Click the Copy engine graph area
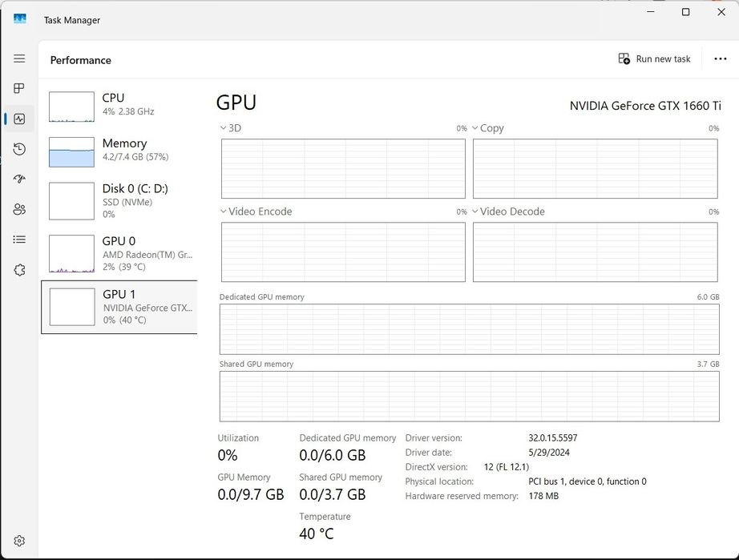 (x=596, y=168)
